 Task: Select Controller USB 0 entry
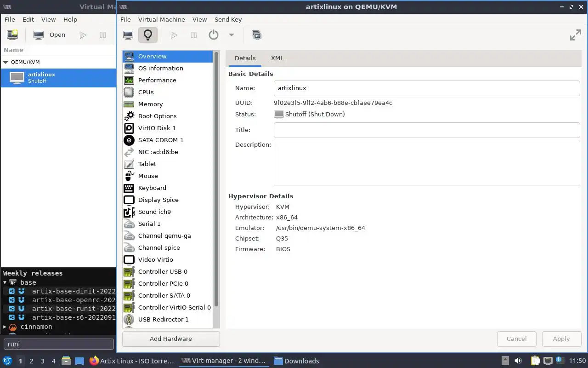pyautogui.click(x=168, y=271)
